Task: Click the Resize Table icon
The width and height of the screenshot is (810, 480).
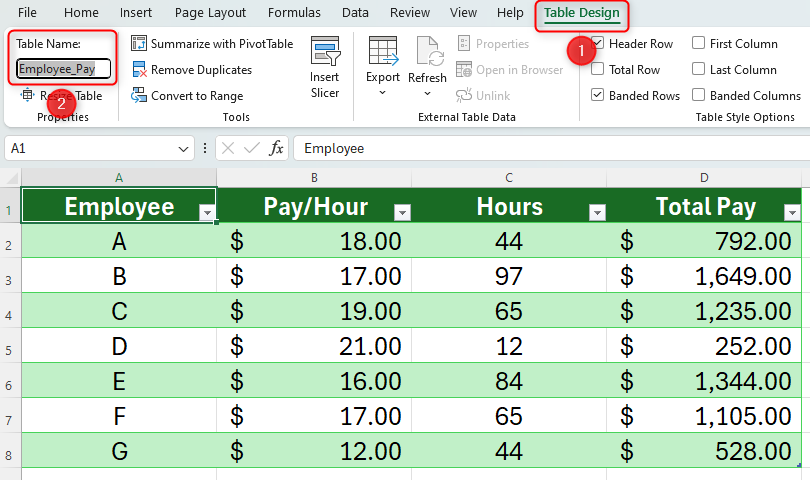Action: (x=28, y=96)
